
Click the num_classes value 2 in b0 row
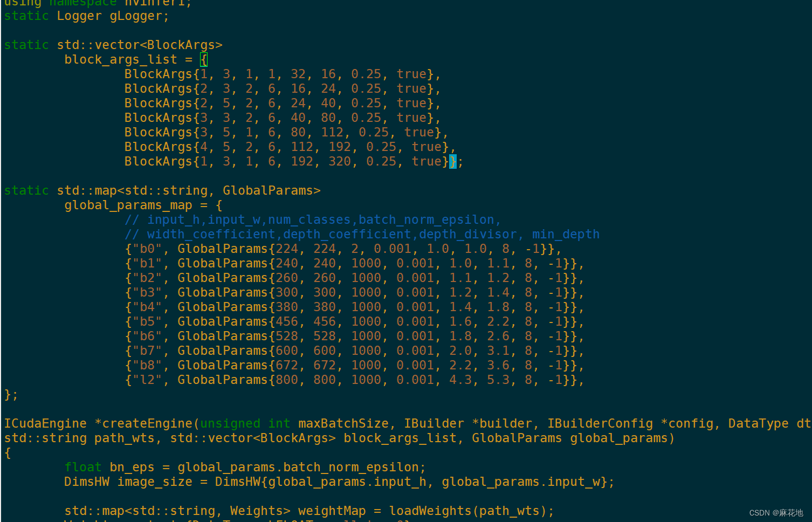(x=355, y=249)
